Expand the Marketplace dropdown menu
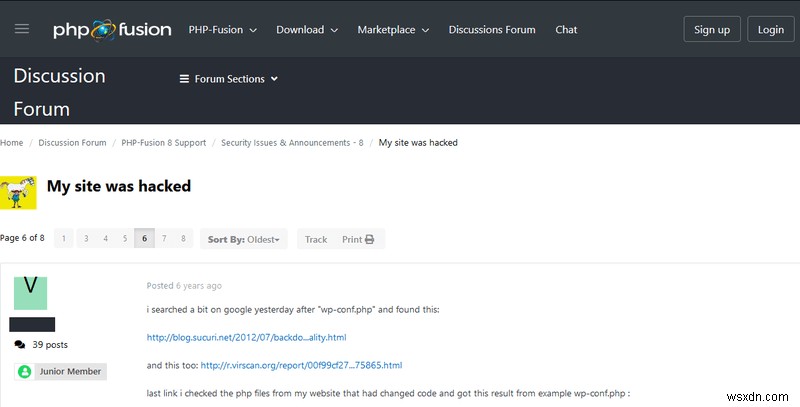Viewport: 800px width, 407px height. 393,30
